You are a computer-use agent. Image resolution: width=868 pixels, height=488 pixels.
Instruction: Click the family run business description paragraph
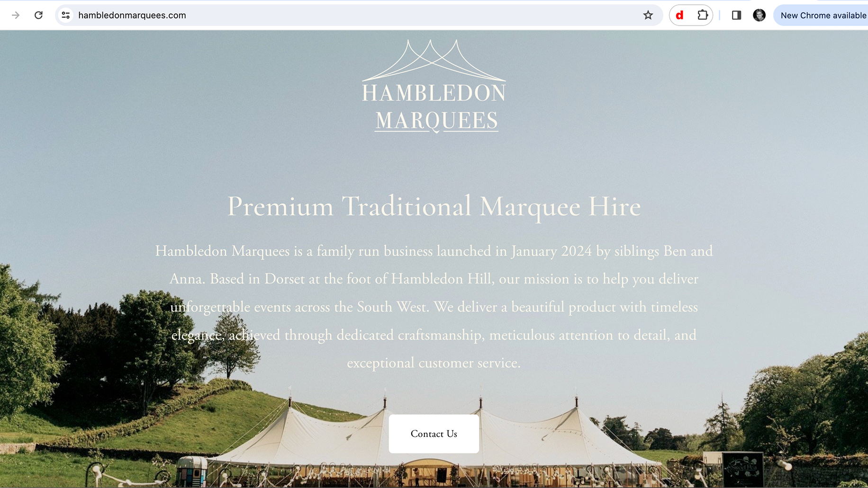tap(434, 307)
